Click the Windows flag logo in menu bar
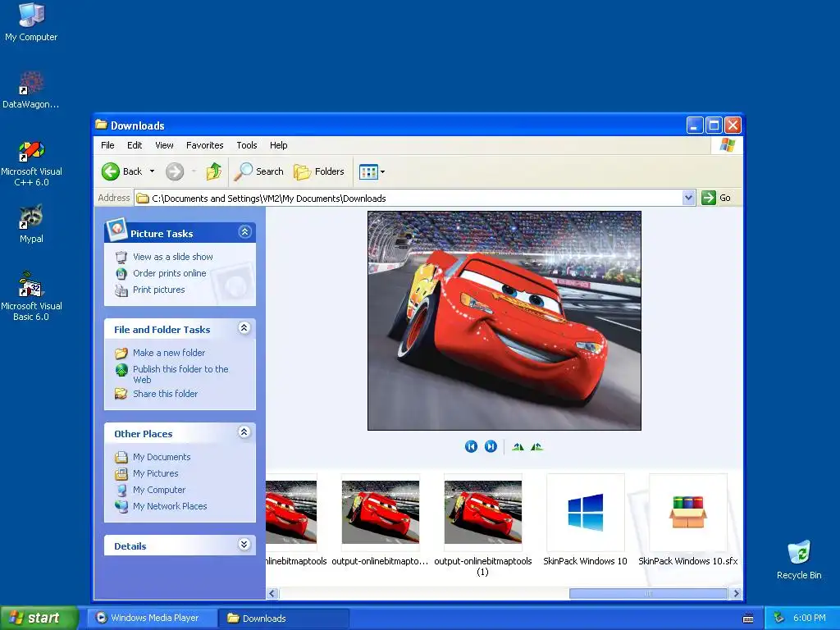840x630 pixels. tap(727, 145)
